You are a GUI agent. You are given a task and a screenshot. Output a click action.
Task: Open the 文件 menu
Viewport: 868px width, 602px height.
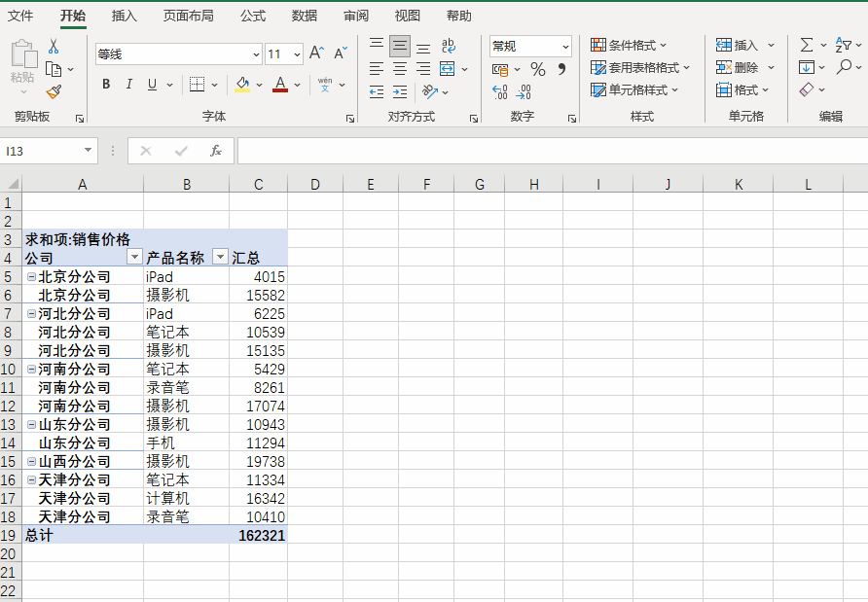pyautogui.click(x=20, y=16)
